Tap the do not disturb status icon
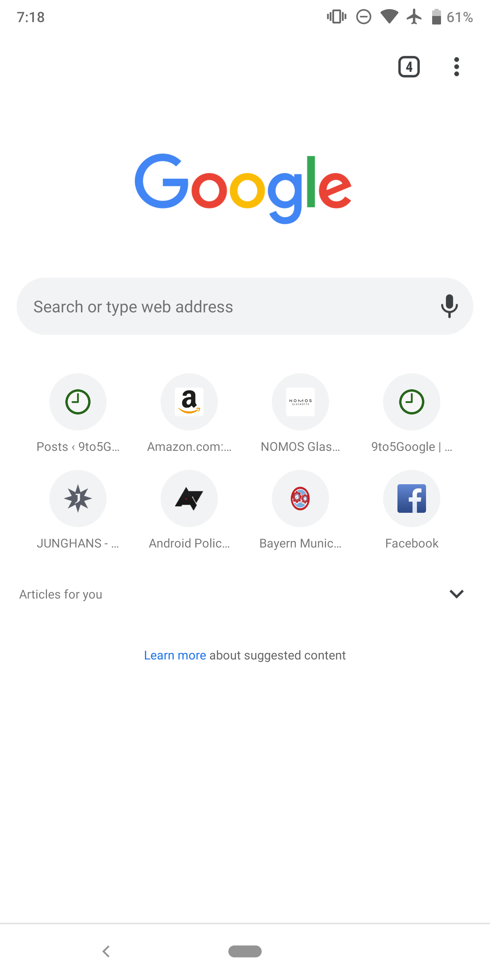Image resolution: width=490 pixels, height=980 pixels. (x=364, y=17)
